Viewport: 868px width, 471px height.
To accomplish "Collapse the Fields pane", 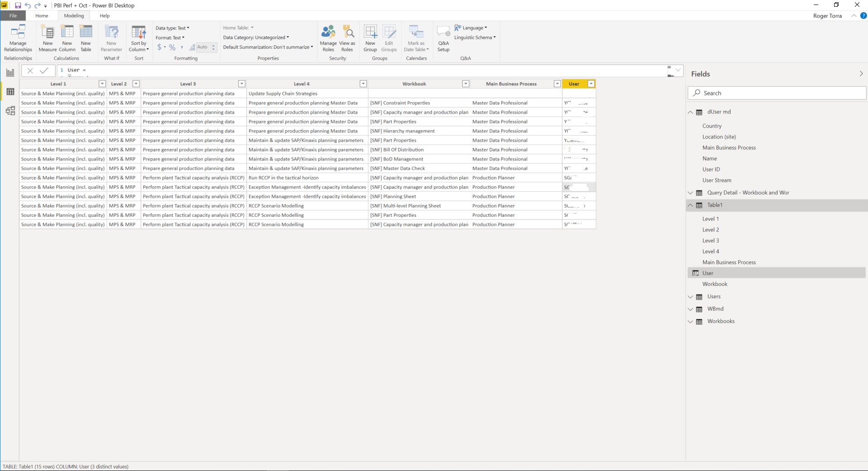I will pos(861,74).
